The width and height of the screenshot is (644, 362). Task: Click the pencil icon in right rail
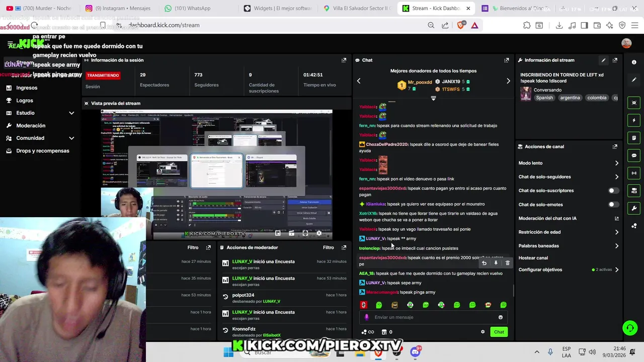point(634,80)
